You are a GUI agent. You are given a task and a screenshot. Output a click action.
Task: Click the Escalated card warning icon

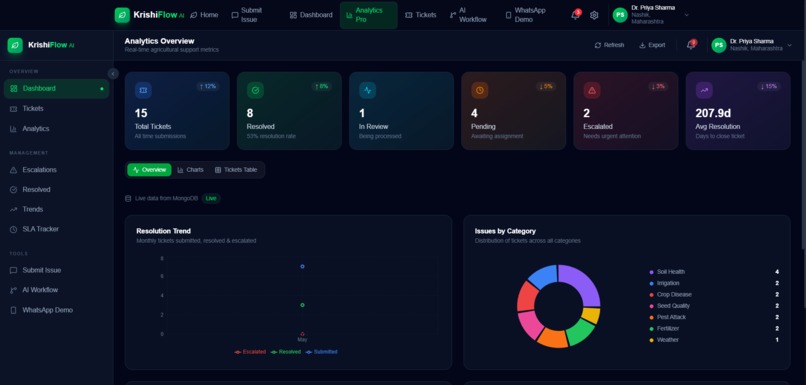[x=592, y=90]
